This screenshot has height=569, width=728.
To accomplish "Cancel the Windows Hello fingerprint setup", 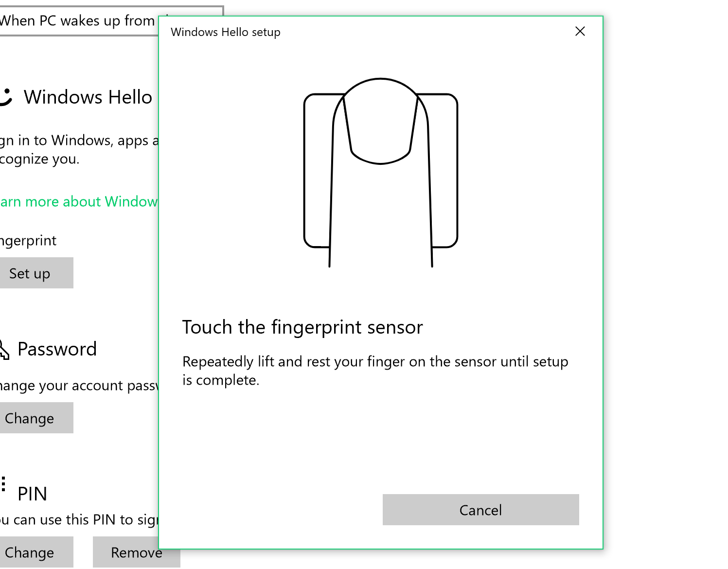I will 480,510.
